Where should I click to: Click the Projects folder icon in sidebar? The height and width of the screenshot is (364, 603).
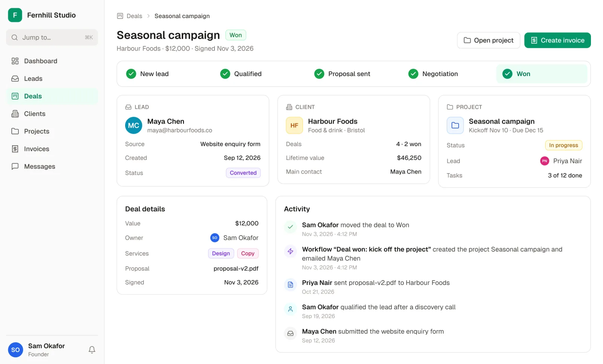coord(15,131)
